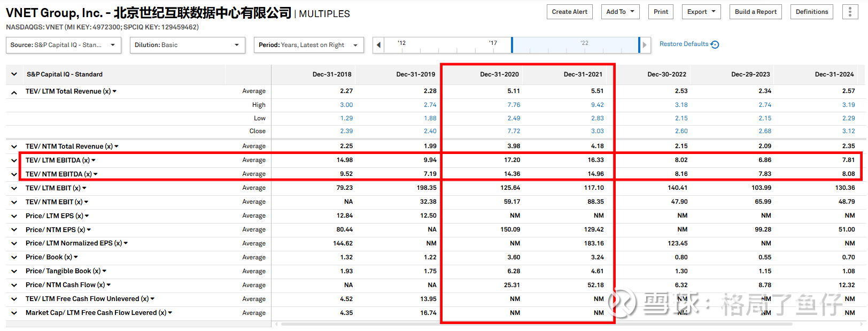Viewport: 868px width, 331px height.
Task: Step the period timeline left with the arrow
Action: [378, 45]
